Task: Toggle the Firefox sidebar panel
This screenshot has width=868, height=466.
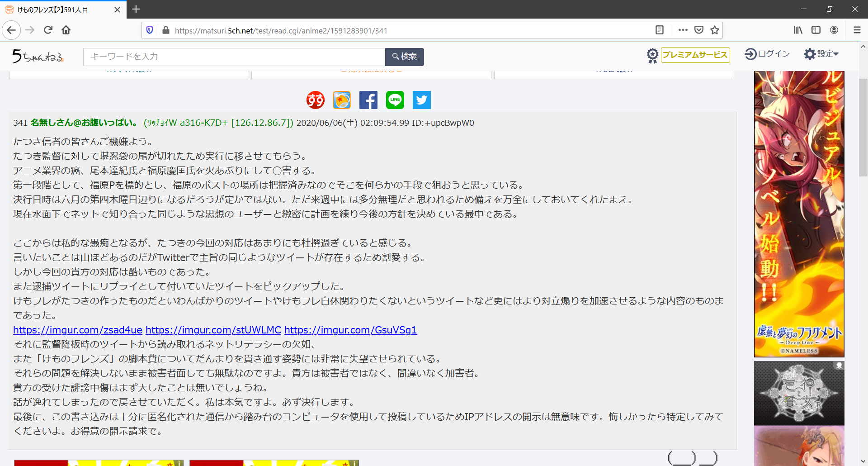Action: click(816, 30)
